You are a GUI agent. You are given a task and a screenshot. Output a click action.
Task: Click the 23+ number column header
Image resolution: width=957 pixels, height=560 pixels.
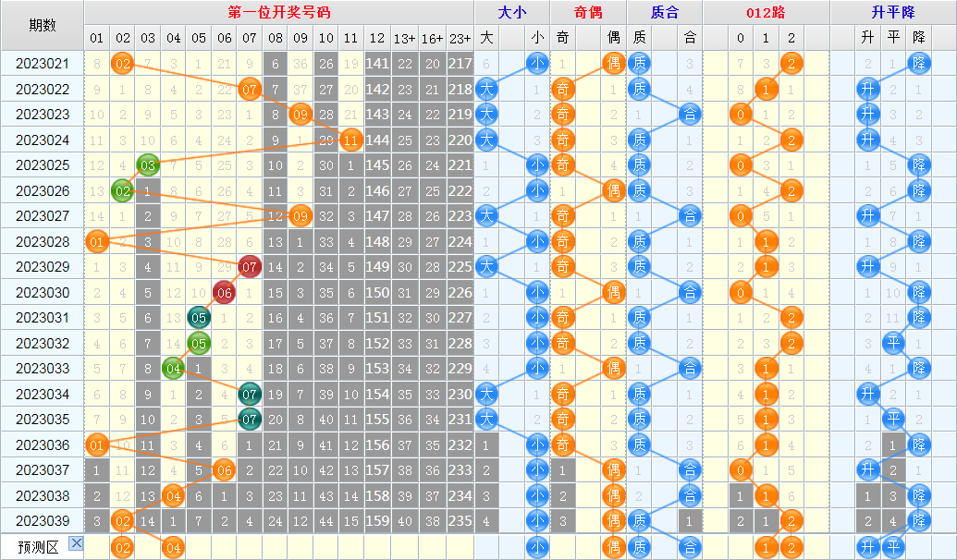pyautogui.click(x=460, y=38)
